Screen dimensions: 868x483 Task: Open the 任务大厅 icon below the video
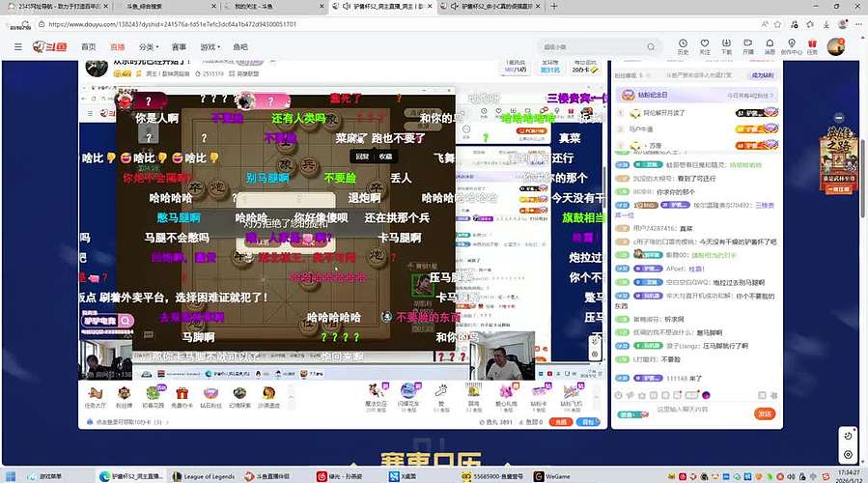[x=96, y=397]
